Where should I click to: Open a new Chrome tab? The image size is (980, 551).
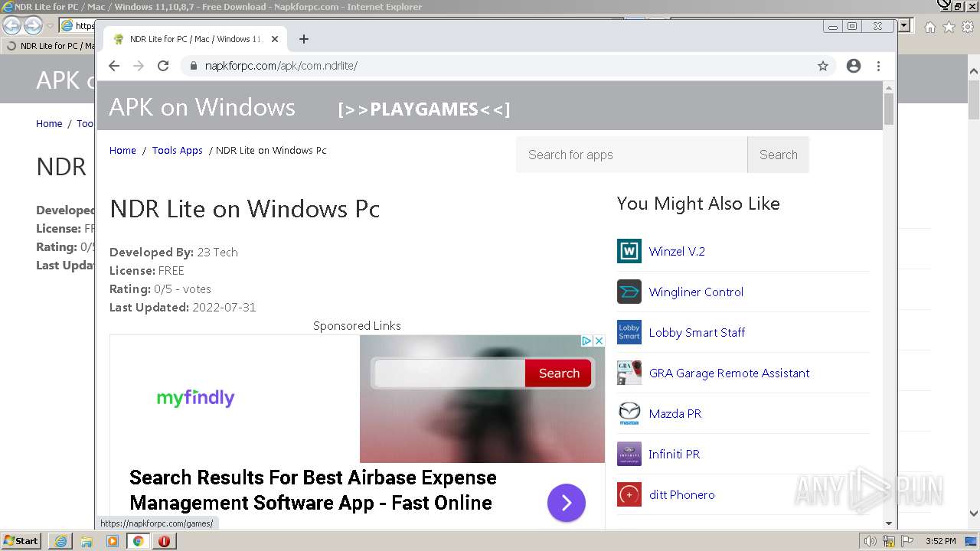[304, 39]
